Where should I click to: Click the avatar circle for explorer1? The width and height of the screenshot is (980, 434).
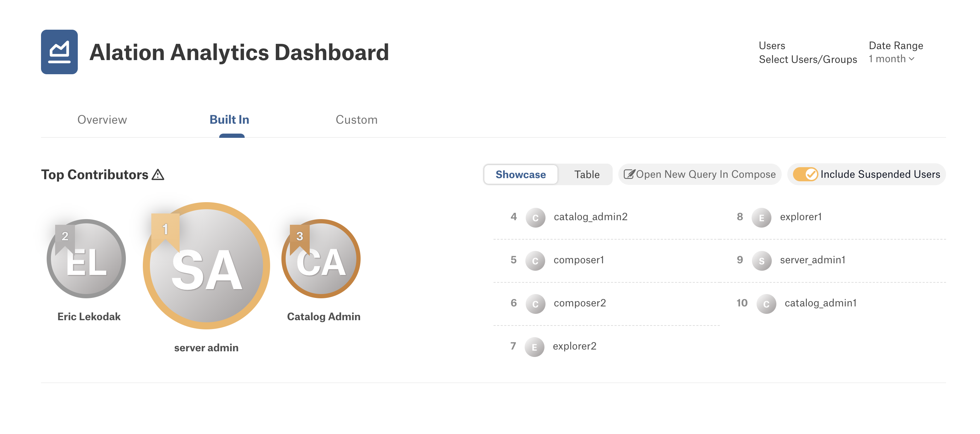[762, 218]
